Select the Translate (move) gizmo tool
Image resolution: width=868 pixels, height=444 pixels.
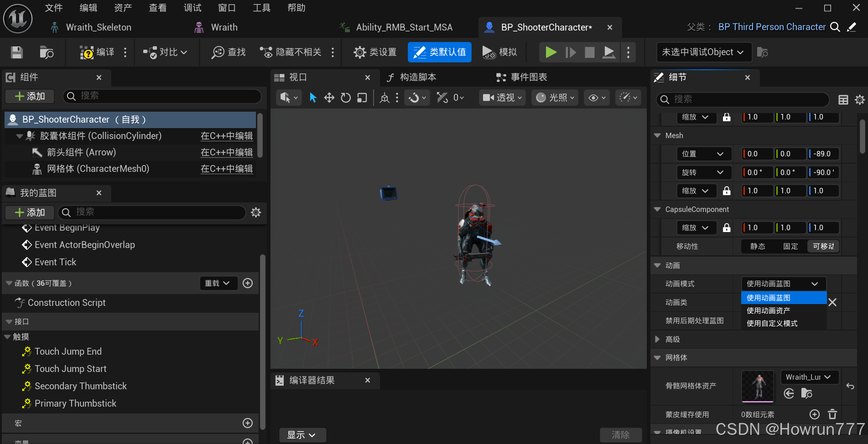point(329,98)
